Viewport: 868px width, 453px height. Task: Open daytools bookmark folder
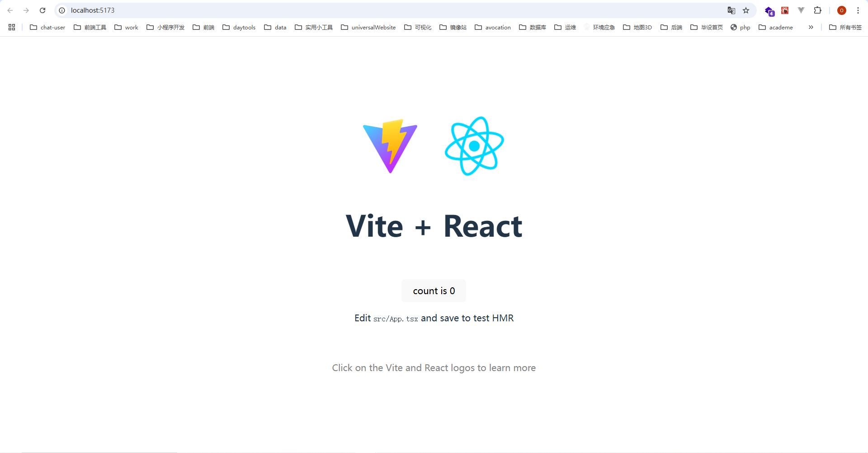[x=239, y=27]
